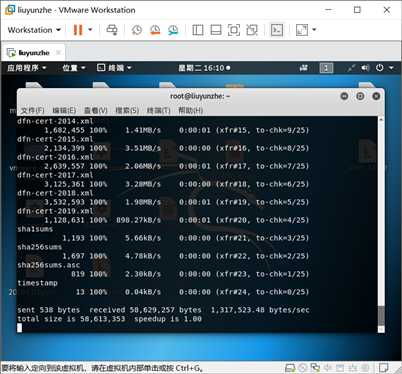The width and height of the screenshot is (402, 374).
Task: Click the timestamp line in terminal
Action: [37, 283]
